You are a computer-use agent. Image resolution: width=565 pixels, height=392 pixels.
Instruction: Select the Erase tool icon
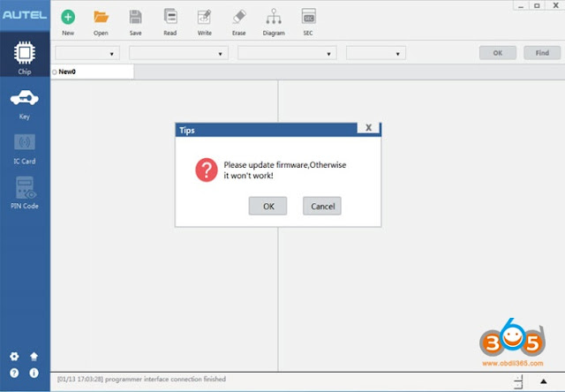(239, 17)
